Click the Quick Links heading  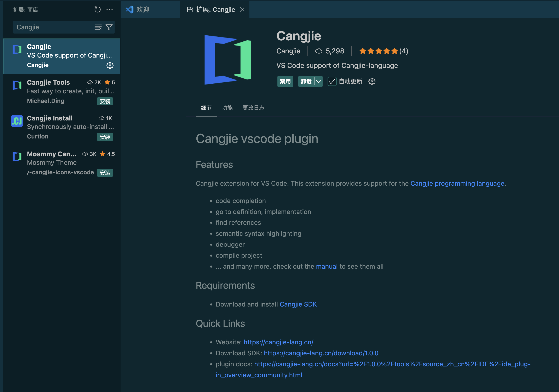(220, 323)
